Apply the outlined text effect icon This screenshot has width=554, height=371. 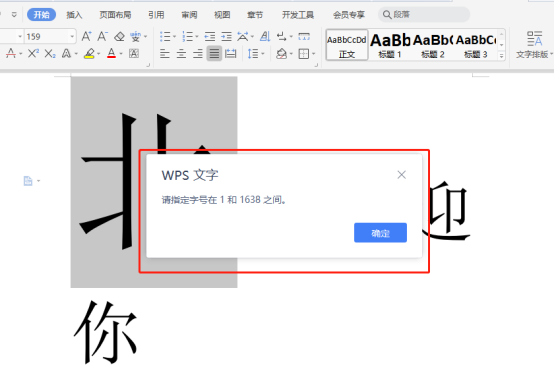point(66,54)
